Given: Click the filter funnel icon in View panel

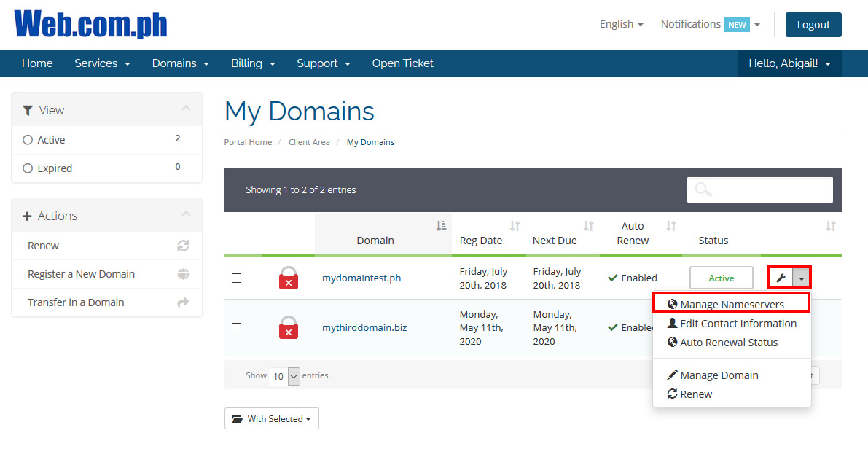Looking at the screenshot, I should coord(27,110).
